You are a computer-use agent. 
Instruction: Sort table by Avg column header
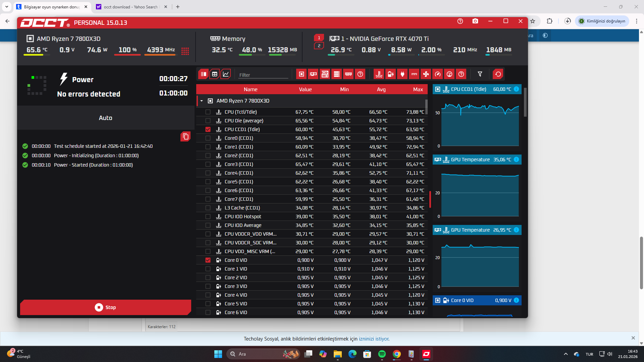[x=381, y=89]
